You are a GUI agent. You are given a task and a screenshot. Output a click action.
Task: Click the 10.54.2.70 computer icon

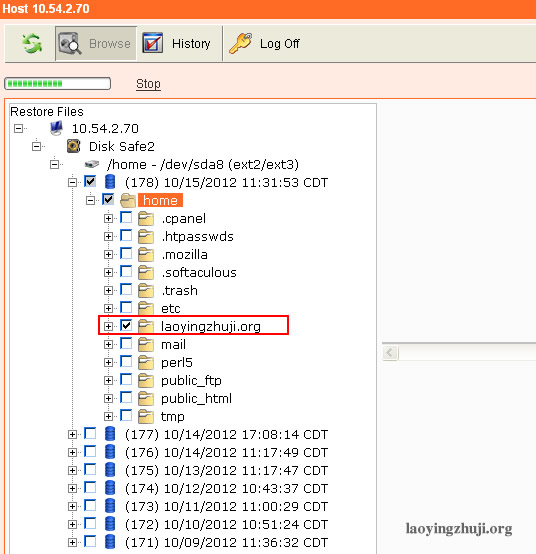coord(56,128)
